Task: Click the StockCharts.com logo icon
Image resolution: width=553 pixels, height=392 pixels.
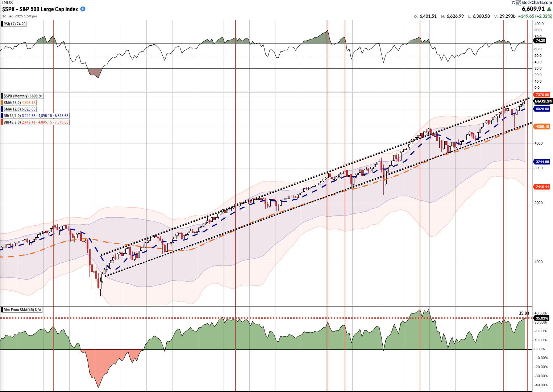Action: [x=518, y=3]
